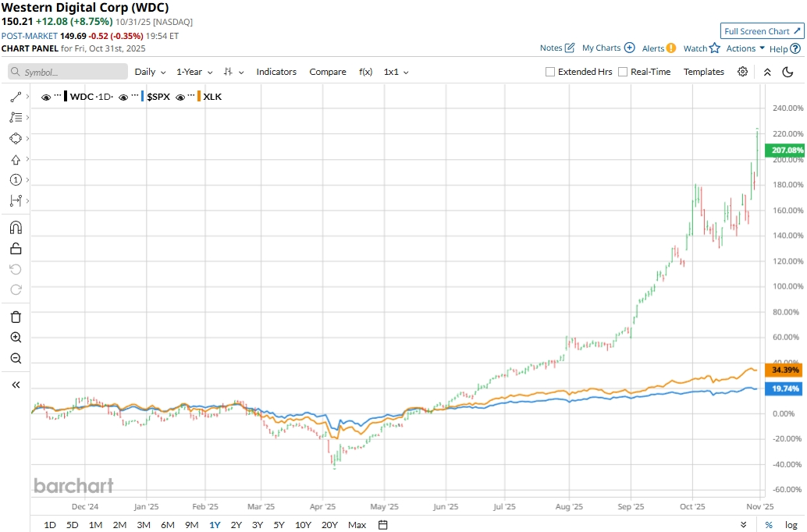This screenshot has height=532, width=807.
Task: Select the trend line drawing tool
Action: [16, 97]
